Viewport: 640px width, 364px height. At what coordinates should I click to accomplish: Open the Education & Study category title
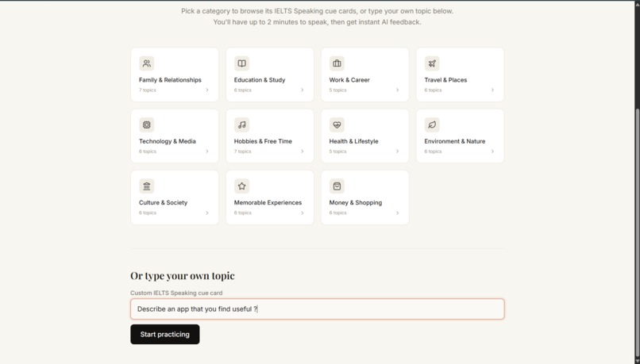click(x=260, y=80)
